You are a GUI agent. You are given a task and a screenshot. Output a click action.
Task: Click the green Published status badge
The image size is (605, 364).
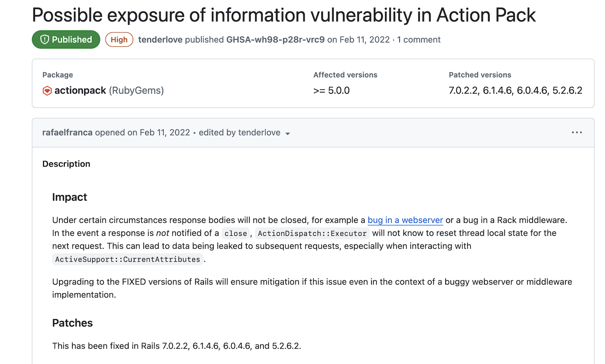point(66,40)
